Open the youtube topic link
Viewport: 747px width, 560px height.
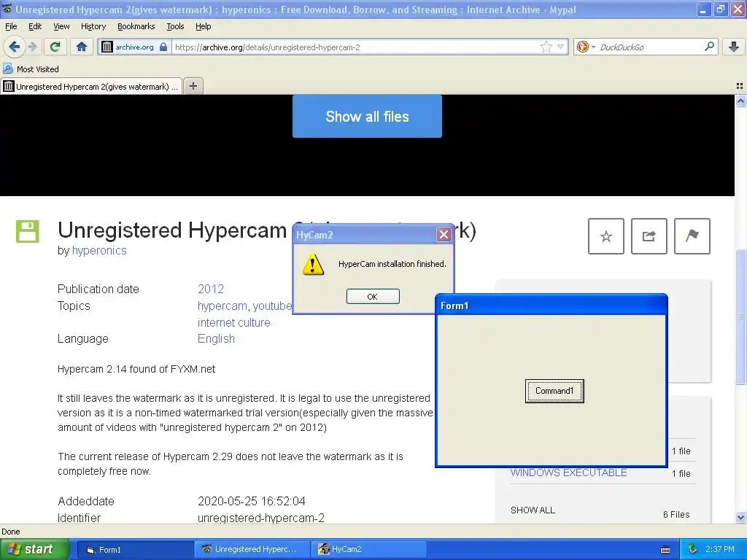coord(272,306)
